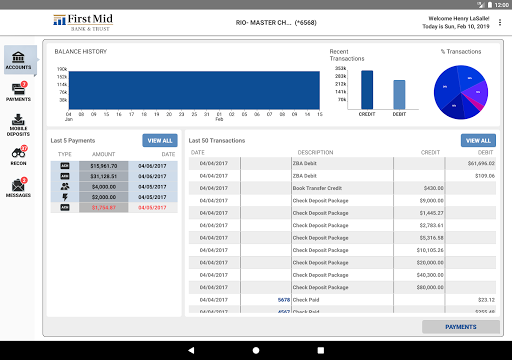The width and height of the screenshot is (512, 360).
Task: Open the three-dot overflow menu
Action: click(x=500, y=22)
